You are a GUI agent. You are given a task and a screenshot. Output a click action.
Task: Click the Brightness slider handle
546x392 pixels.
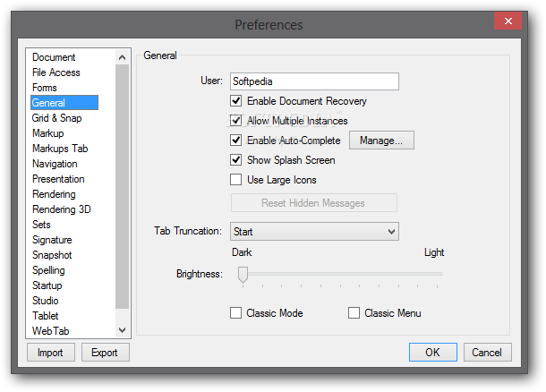click(x=243, y=275)
